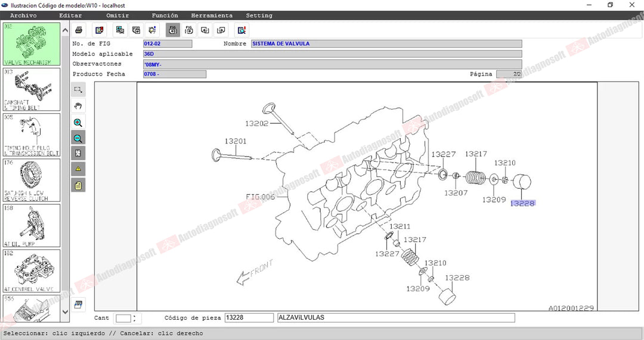Select the 005 Timing Hole Plug thumbnail
This screenshot has width=644, height=340.
32,135
